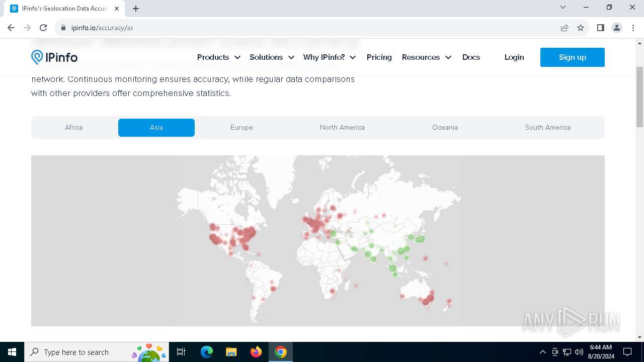Switch to the Africa tab
The width and height of the screenshot is (644, 362).
73,128
